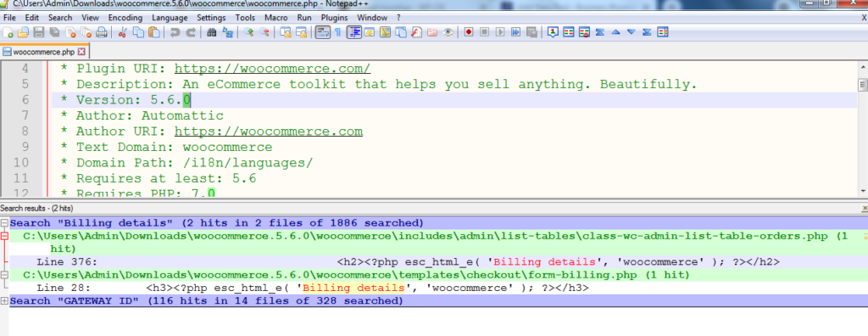
Task: Collapse the class-wc-admin-list-table-orders.php result
Action: tap(4, 236)
